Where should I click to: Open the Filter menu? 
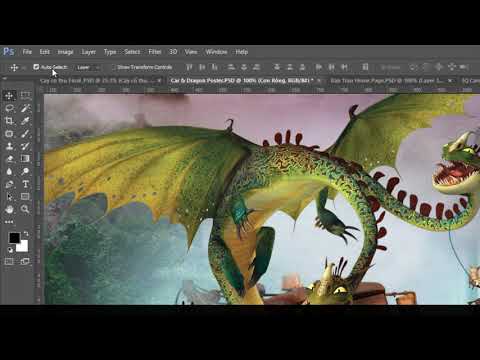point(155,52)
